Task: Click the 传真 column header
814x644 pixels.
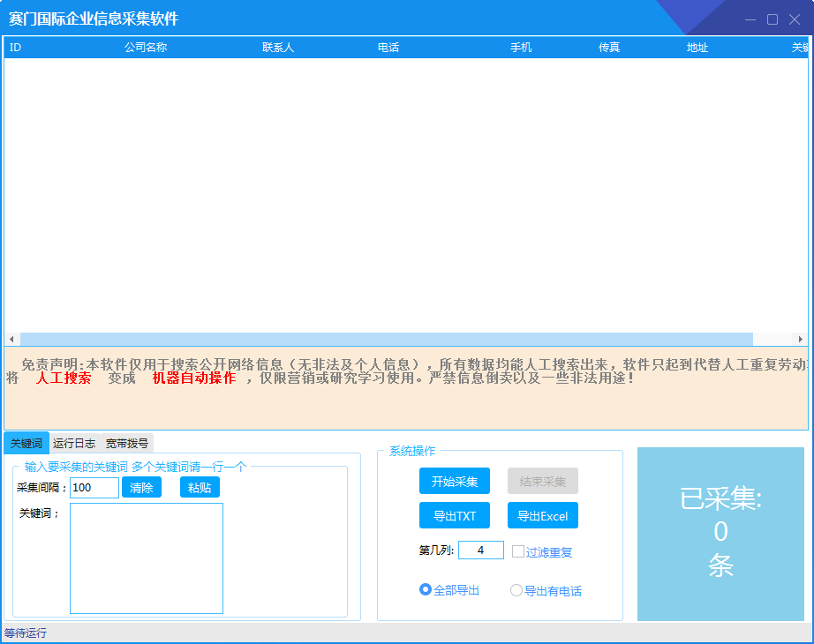Action: tap(609, 48)
